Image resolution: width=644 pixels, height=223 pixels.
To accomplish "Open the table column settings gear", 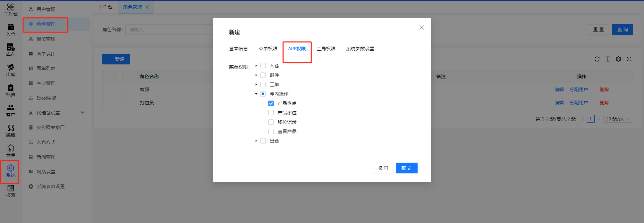I will [x=619, y=59].
